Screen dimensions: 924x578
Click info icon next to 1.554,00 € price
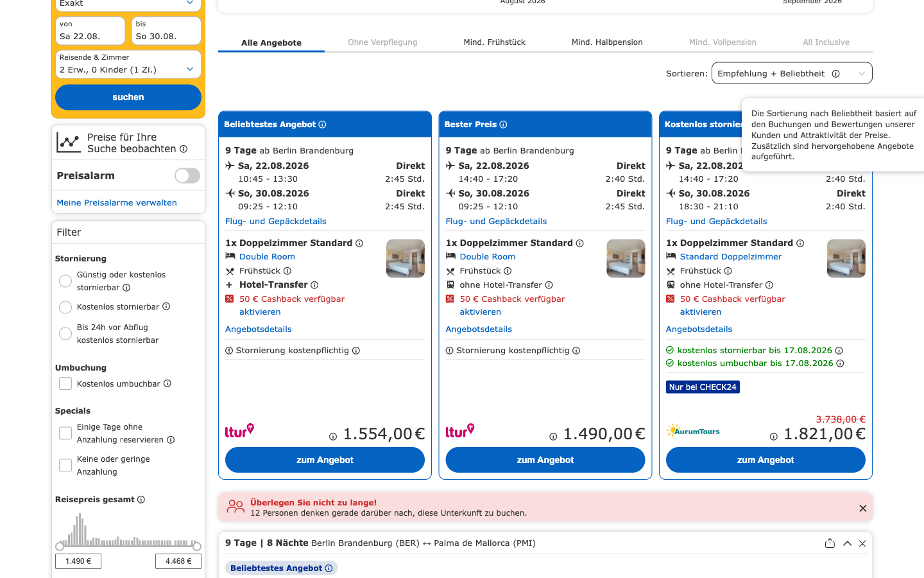pyautogui.click(x=333, y=437)
